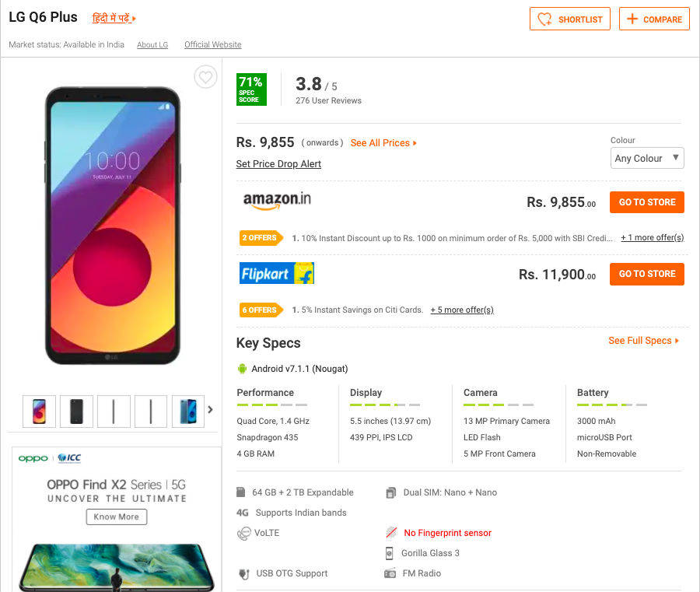The image size is (700, 592).
Task: Click the heart wishlist icon on phone image
Action: pos(205,77)
